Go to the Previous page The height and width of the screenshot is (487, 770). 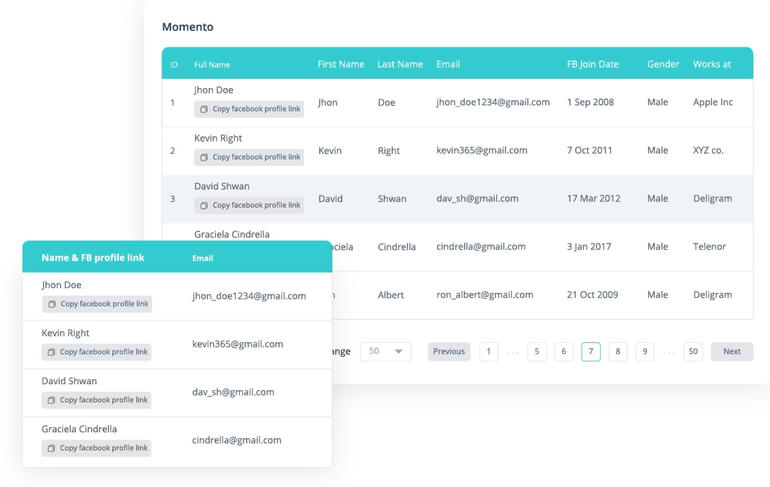[x=449, y=352]
